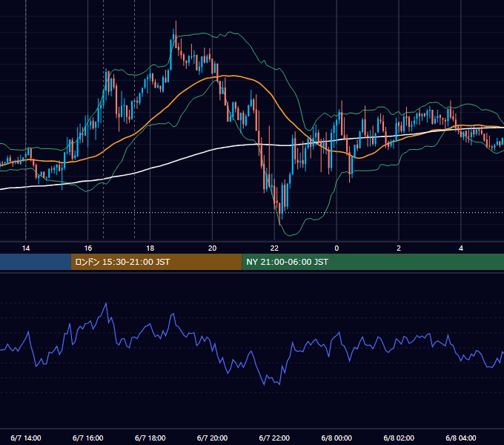Click the '6/8 04:00' date label
Screen dimensions: 504x445
click(461, 438)
